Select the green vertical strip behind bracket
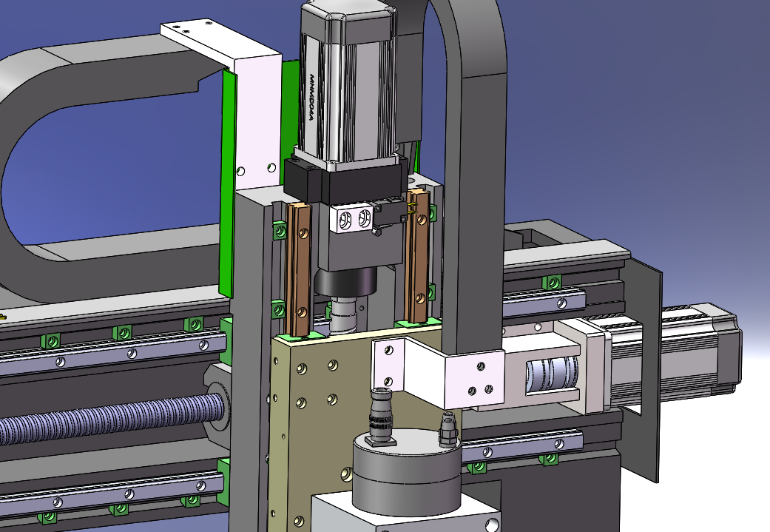Image resolution: width=770 pixels, height=532 pixels. (227, 184)
